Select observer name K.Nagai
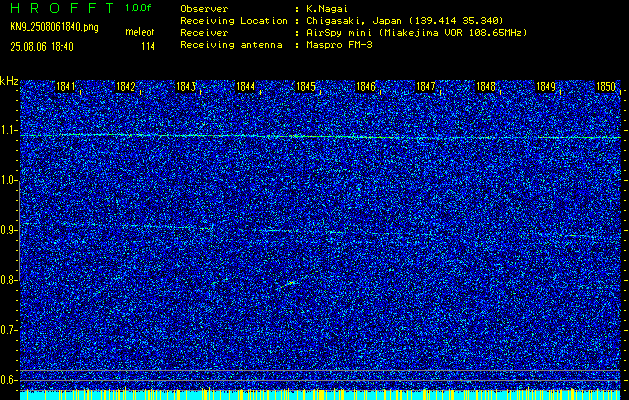Image resolution: width=629 pixels, height=400 pixels. pos(327,9)
